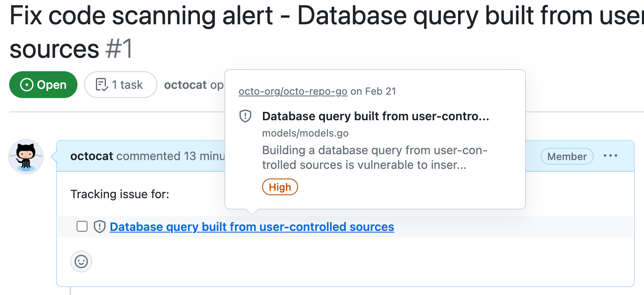Click the open issue status icon
The image size is (644, 295).
coord(26,85)
